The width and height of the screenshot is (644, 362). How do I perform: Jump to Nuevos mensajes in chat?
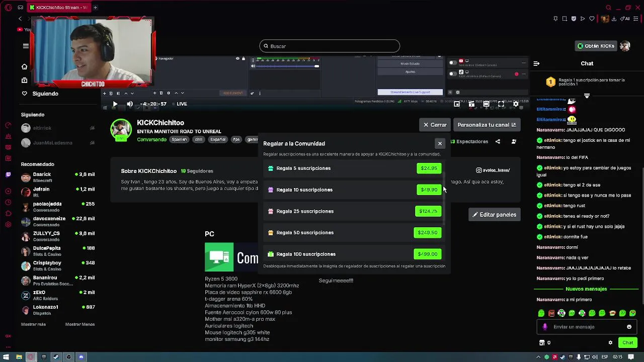point(586,289)
